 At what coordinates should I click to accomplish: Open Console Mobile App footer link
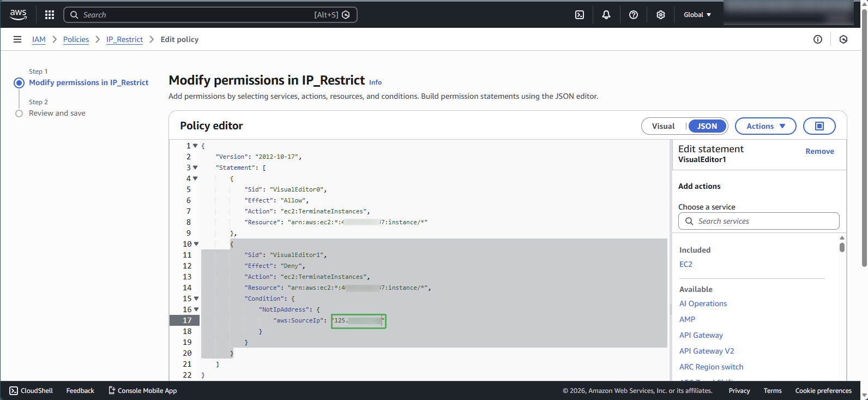coord(143,391)
